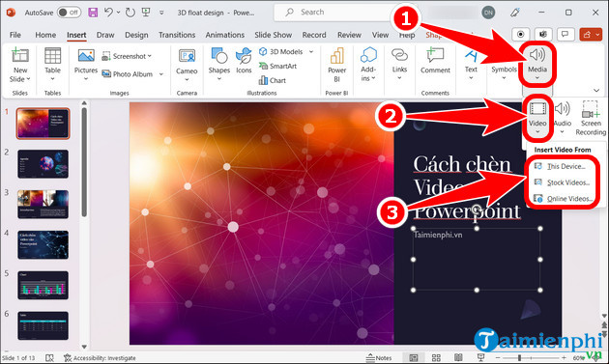Open the Comments pane icon
609x364 pixels.
(x=565, y=34)
